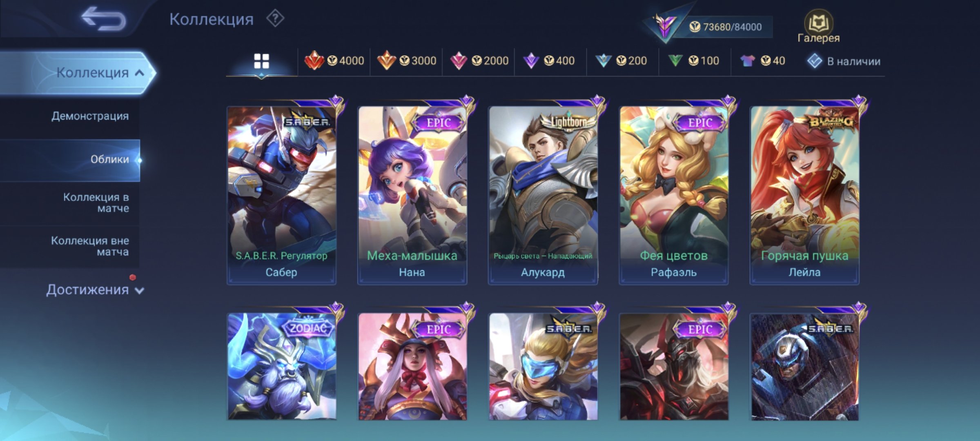Filter skins by red 4000 gem tier
Image resolution: width=980 pixels, height=441 pixels.
(334, 61)
